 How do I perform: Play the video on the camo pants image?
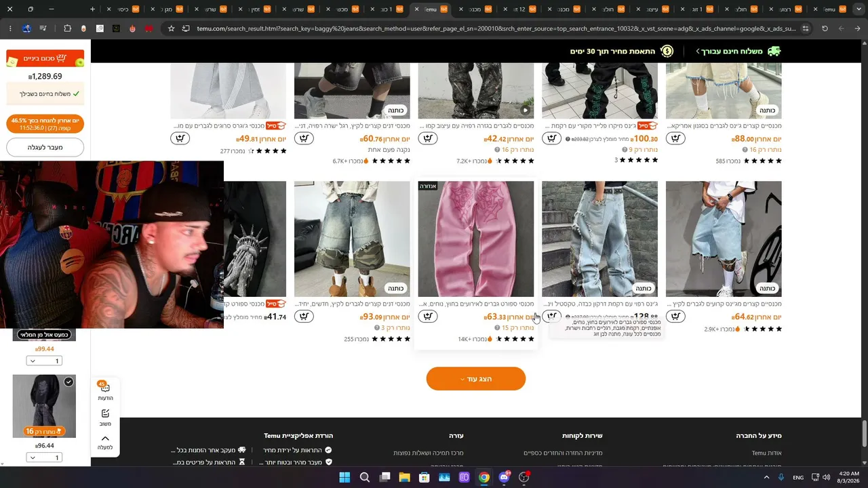pyautogui.click(x=525, y=110)
